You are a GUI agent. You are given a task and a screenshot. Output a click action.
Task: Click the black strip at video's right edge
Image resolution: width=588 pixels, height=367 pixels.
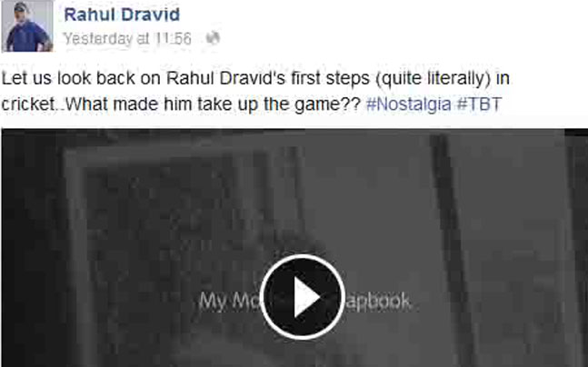(576, 247)
